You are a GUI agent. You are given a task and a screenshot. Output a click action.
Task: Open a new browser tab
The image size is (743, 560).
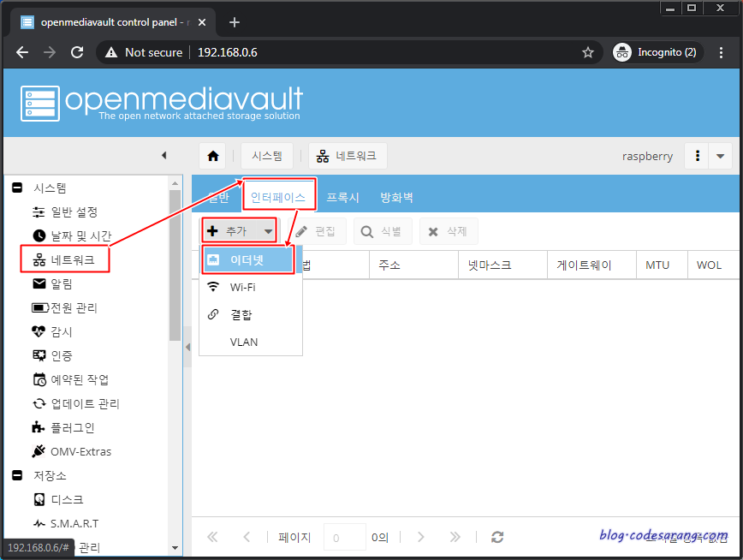click(234, 22)
